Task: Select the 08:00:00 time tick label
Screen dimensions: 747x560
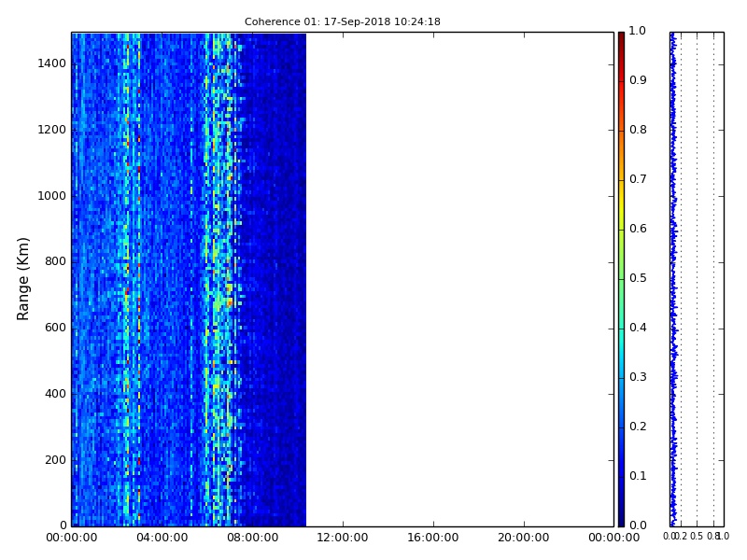Action: pos(252,538)
